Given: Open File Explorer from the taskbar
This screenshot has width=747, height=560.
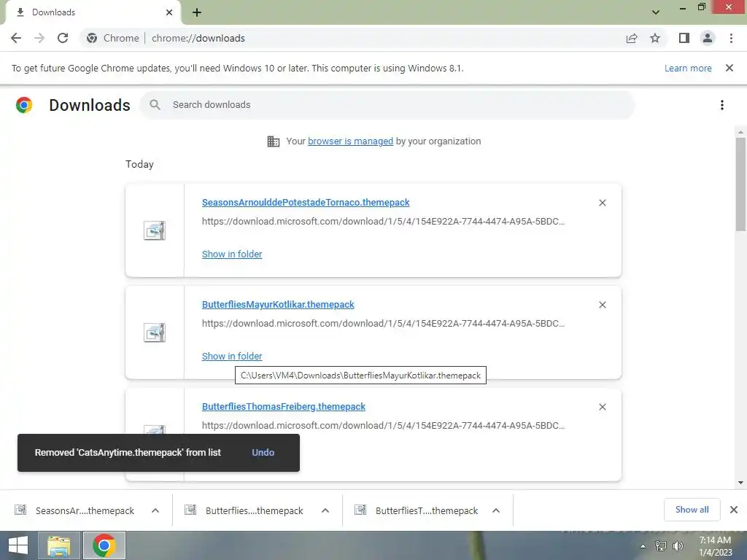Looking at the screenshot, I should pyautogui.click(x=58, y=545).
